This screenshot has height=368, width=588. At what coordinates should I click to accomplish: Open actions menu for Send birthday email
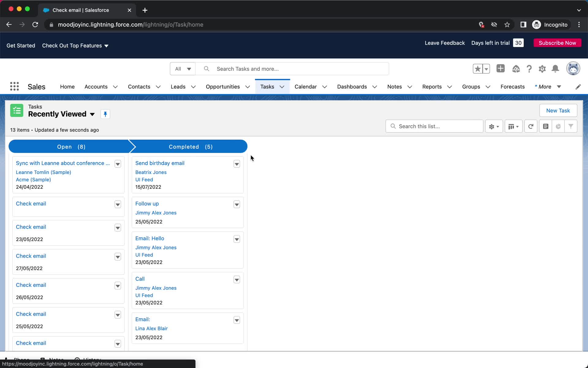pos(237,164)
